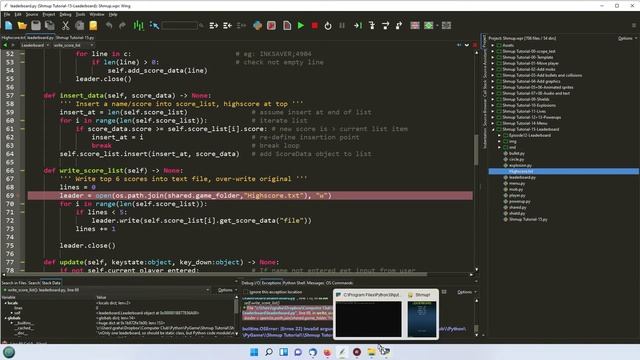
Task: Open shared.py in Project tree
Action: click(518, 207)
